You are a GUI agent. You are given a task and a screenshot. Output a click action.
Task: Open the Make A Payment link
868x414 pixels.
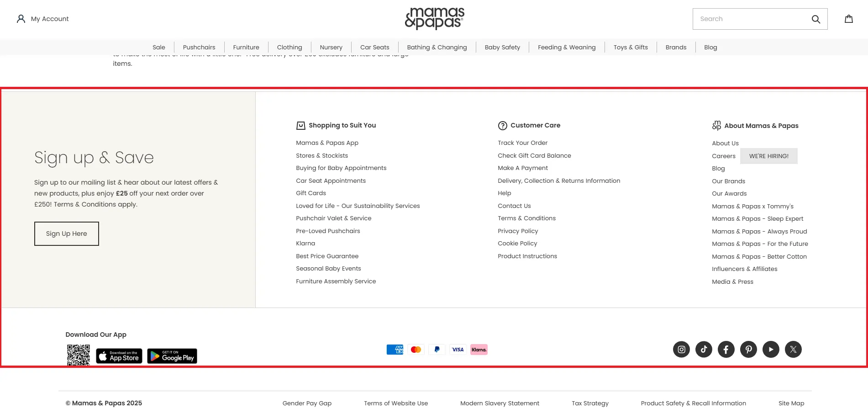[x=523, y=168]
